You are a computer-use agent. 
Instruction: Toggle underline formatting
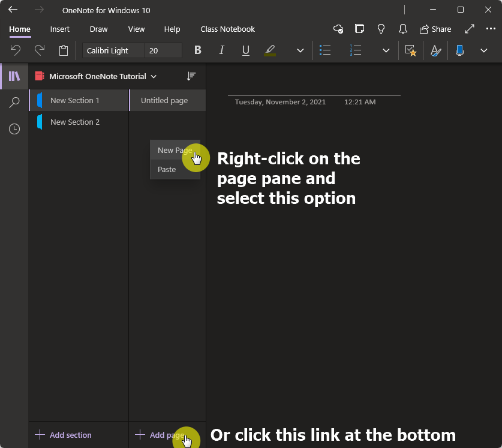pyautogui.click(x=245, y=50)
